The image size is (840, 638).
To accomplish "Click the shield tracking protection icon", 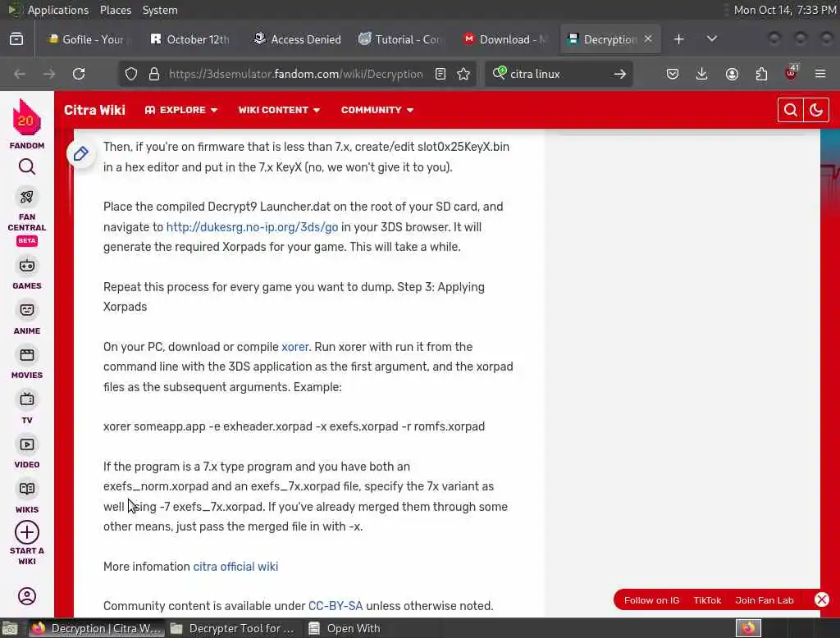I will coord(131,74).
